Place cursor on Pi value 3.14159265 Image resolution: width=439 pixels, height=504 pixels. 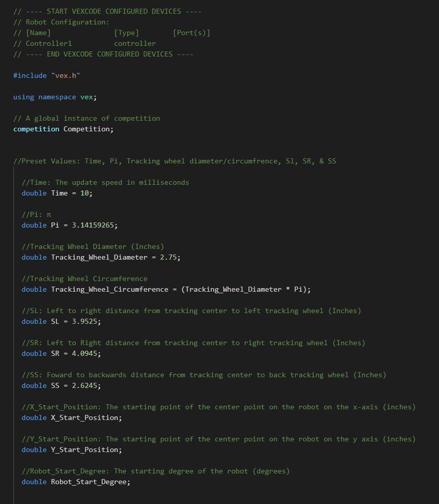point(93,226)
